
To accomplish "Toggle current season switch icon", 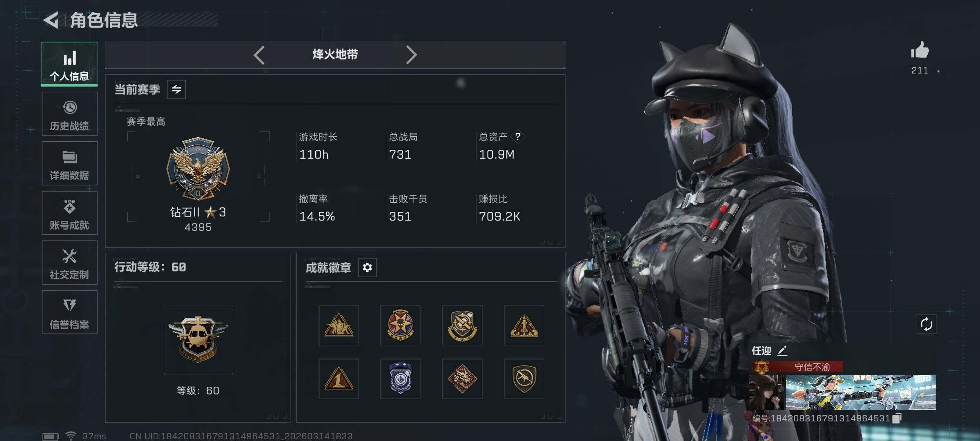I will tap(176, 89).
